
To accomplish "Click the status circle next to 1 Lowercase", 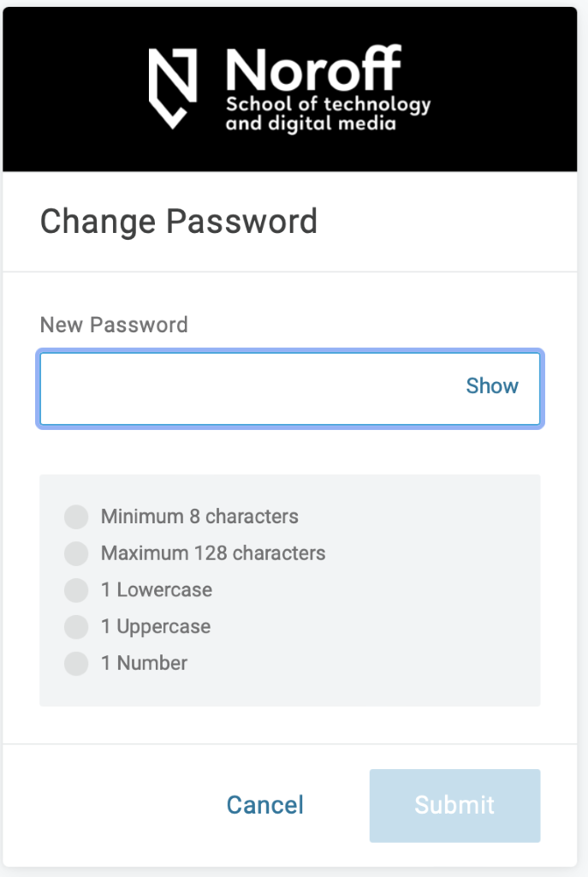I will pos(76,590).
